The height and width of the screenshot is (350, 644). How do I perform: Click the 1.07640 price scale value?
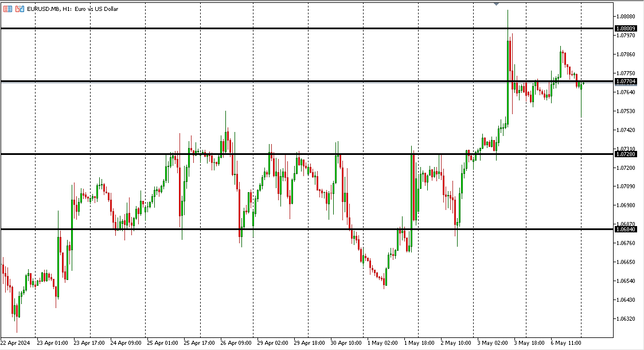626,92
